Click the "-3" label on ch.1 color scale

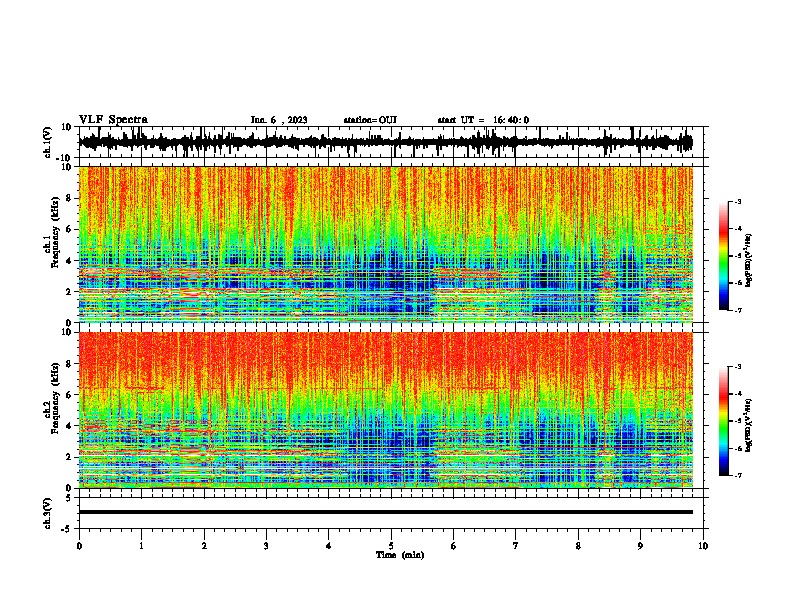737,201
